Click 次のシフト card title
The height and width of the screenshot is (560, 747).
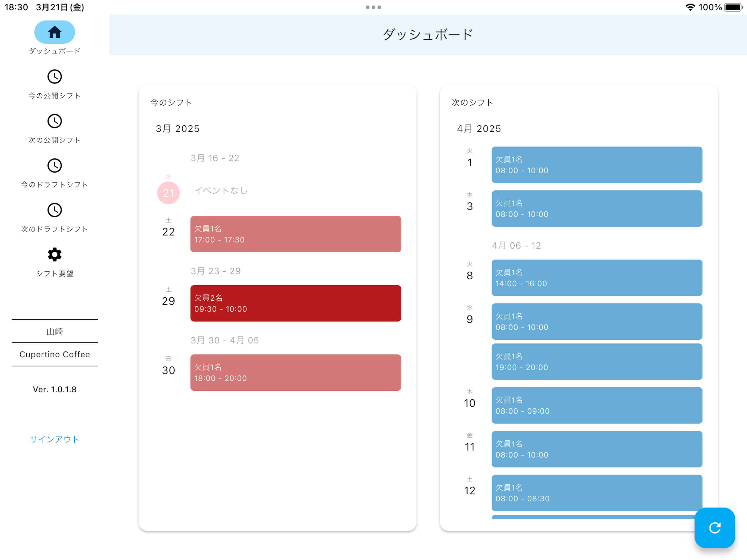tap(472, 102)
